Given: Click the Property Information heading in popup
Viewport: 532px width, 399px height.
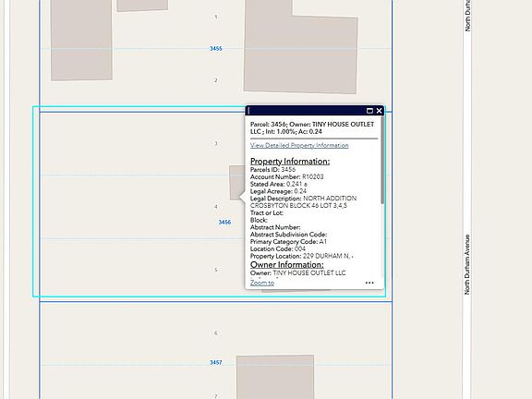Looking at the screenshot, I should [290, 161].
